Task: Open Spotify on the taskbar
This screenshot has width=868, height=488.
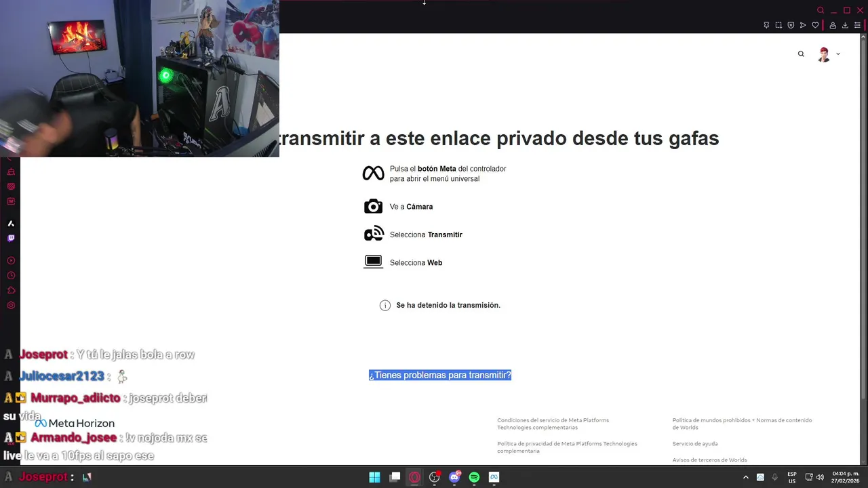Action: (474, 477)
